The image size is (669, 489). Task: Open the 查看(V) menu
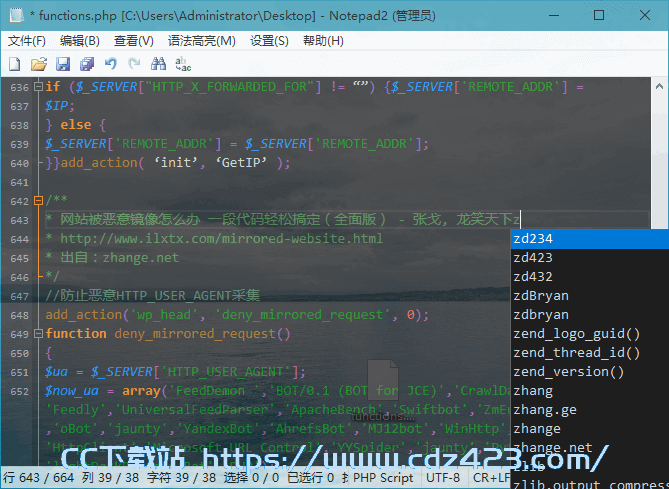[134, 41]
